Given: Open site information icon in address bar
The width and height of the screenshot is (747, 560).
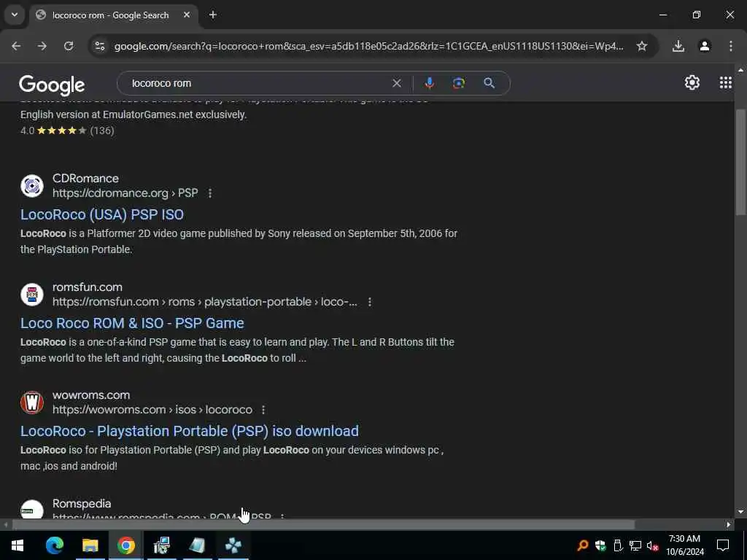Looking at the screenshot, I should point(100,46).
